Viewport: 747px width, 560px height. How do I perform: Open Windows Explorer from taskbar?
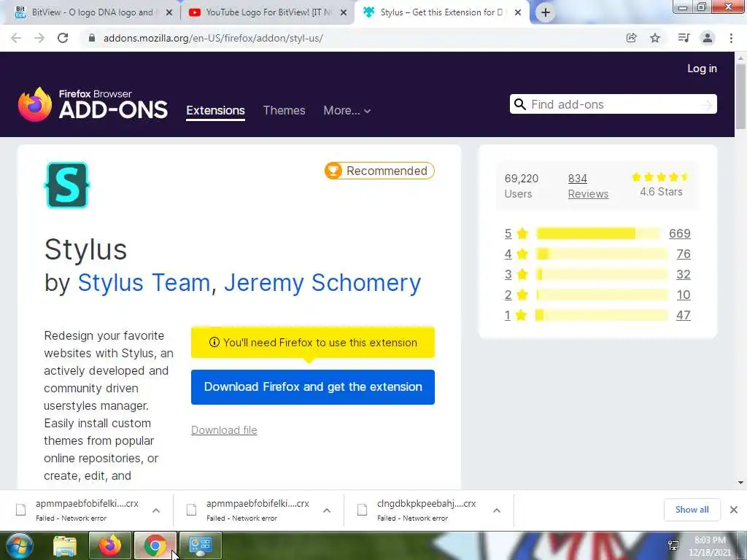pyautogui.click(x=65, y=545)
